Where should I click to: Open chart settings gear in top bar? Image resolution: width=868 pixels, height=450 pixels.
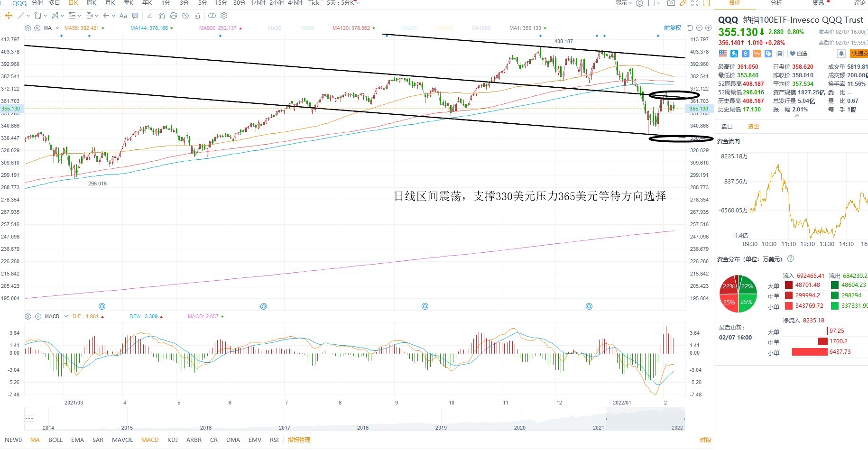tap(639, 3)
